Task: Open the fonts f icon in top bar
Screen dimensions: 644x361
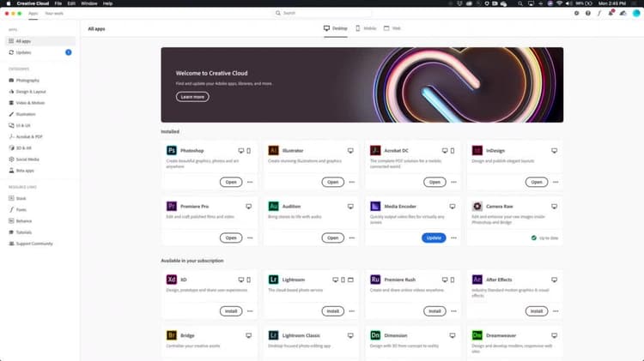Action: pos(599,13)
